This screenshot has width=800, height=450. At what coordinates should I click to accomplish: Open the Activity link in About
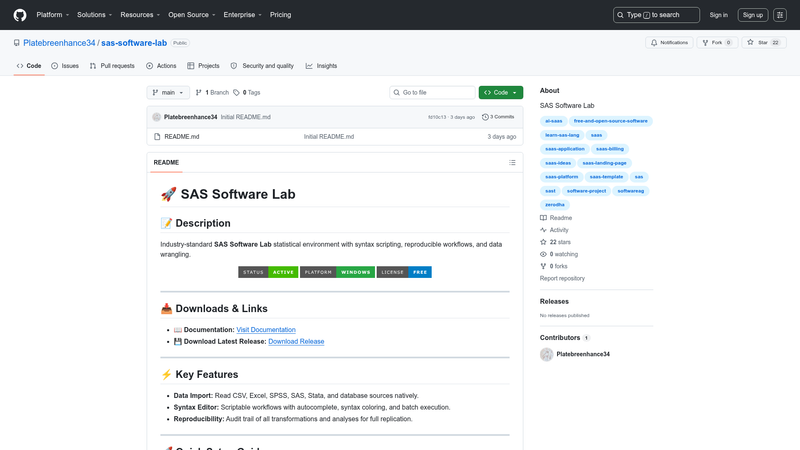554,230
